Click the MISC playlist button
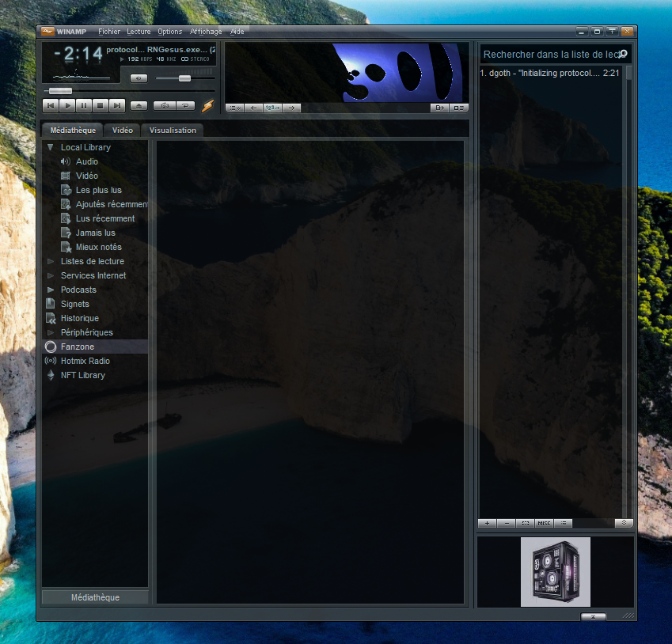Viewport: 672px width, 644px height. click(545, 523)
